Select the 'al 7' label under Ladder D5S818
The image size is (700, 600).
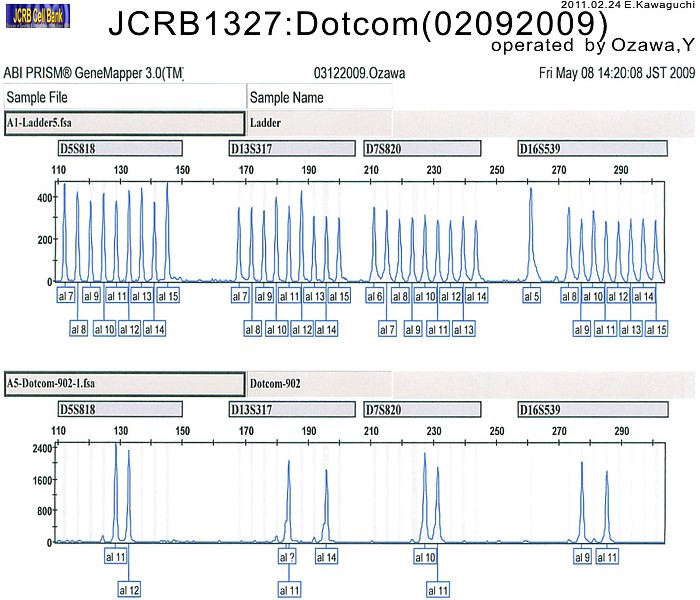(x=66, y=296)
